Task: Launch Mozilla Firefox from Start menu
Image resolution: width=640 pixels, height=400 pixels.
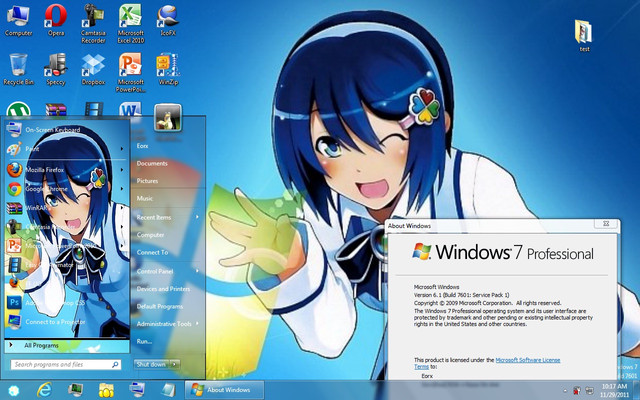Action: 65,169
